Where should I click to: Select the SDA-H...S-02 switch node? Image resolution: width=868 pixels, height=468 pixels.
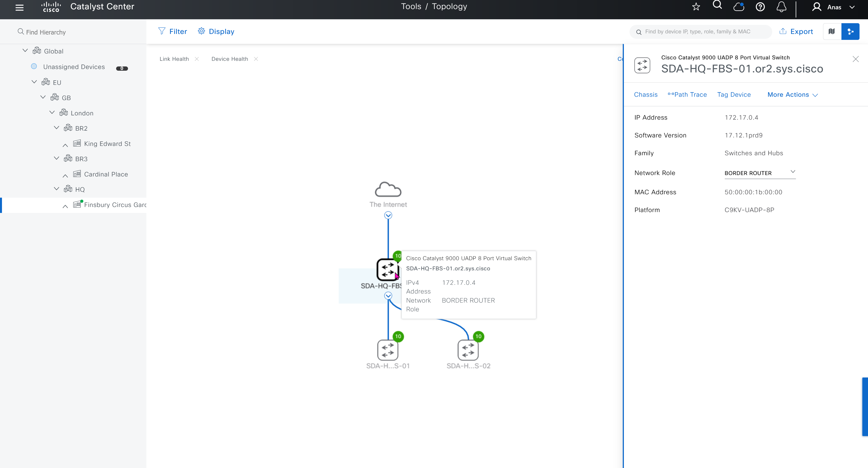point(468,350)
